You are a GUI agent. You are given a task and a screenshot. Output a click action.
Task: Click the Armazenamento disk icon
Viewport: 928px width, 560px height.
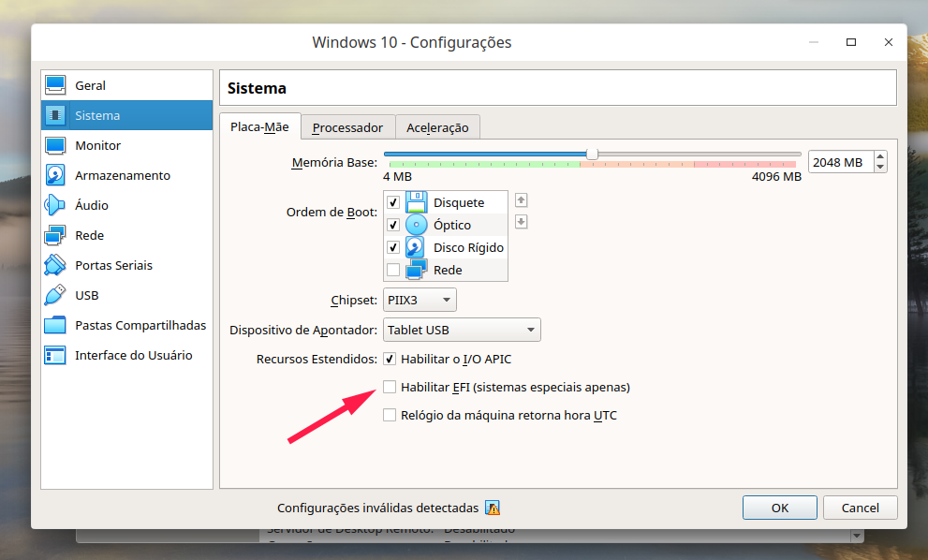(55, 175)
